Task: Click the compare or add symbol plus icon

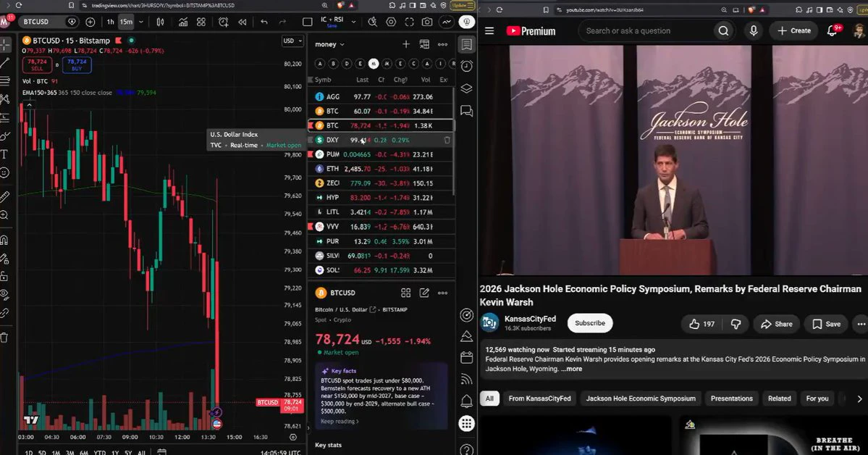Action: pos(90,22)
